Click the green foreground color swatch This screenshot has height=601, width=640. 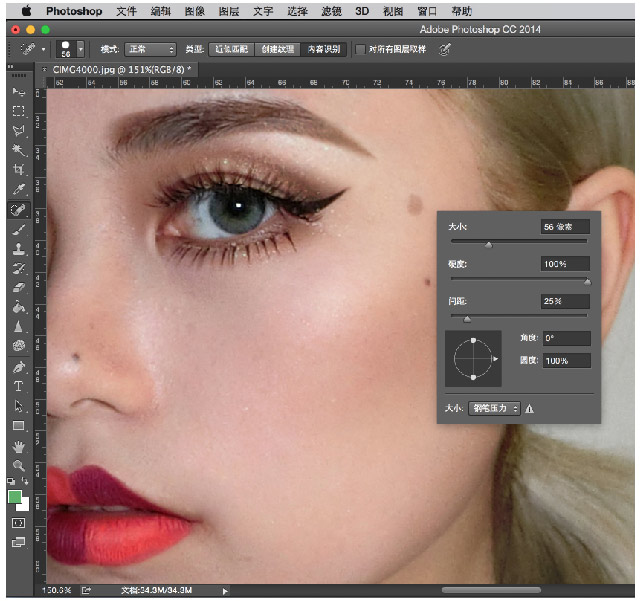point(15,497)
